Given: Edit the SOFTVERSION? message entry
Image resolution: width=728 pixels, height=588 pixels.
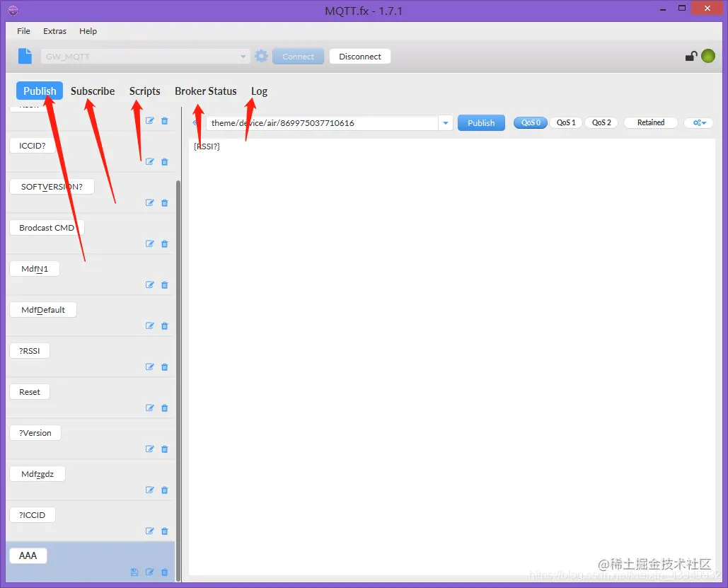Looking at the screenshot, I should coord(149,202).
